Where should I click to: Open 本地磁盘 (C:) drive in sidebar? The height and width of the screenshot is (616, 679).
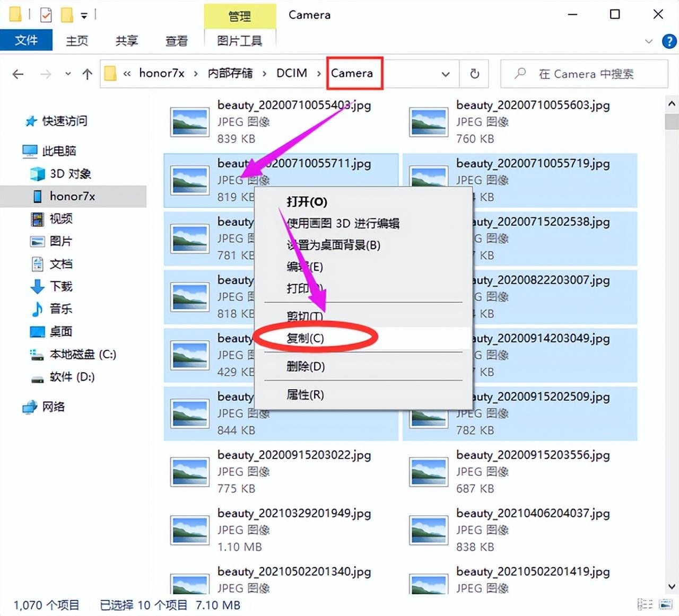pos(73,355)
